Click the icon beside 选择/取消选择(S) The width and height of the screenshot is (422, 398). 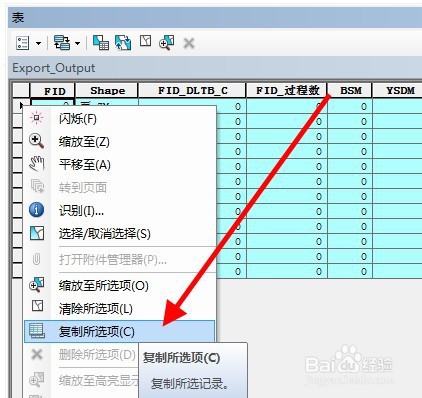(x=37, y=233)
